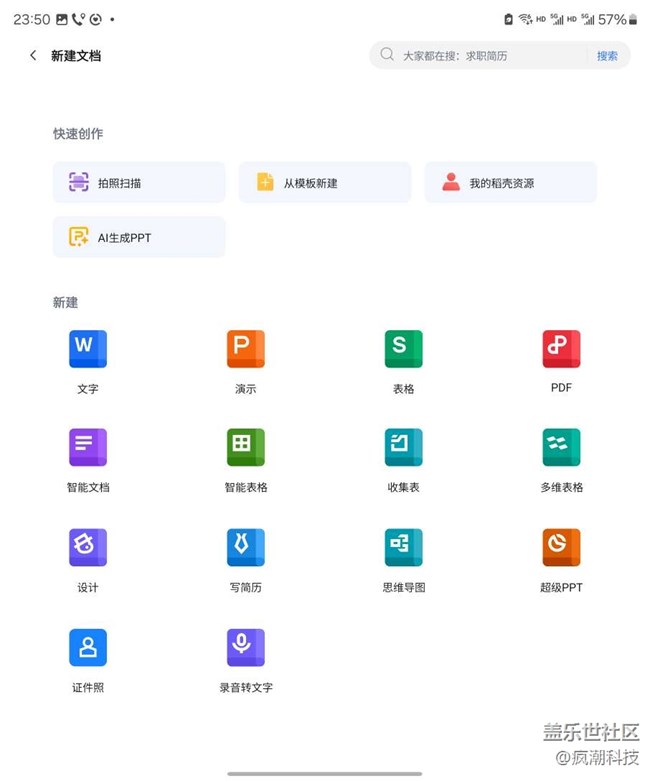Viewport: 650px width, 781px height.
Task: Start 写简历 resume writer
Action: [245, 548]
